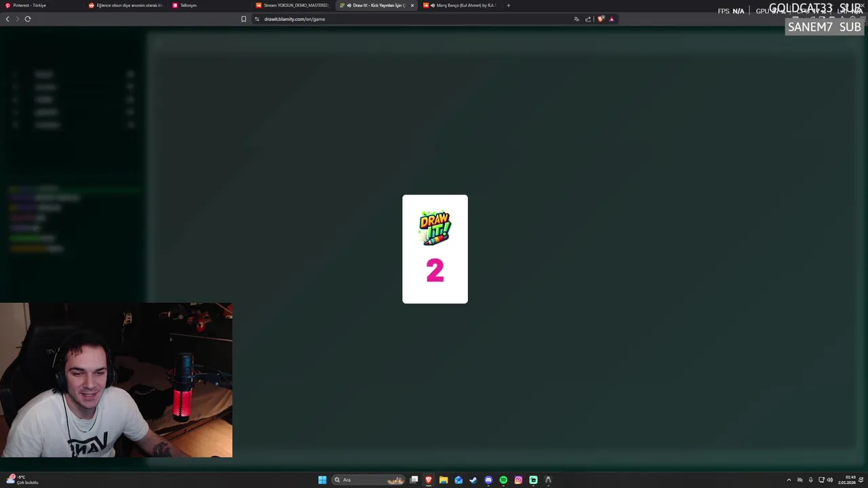Open the last taskbar app icon
Viewport: 868px width, 488px height.
pos(548,480)
